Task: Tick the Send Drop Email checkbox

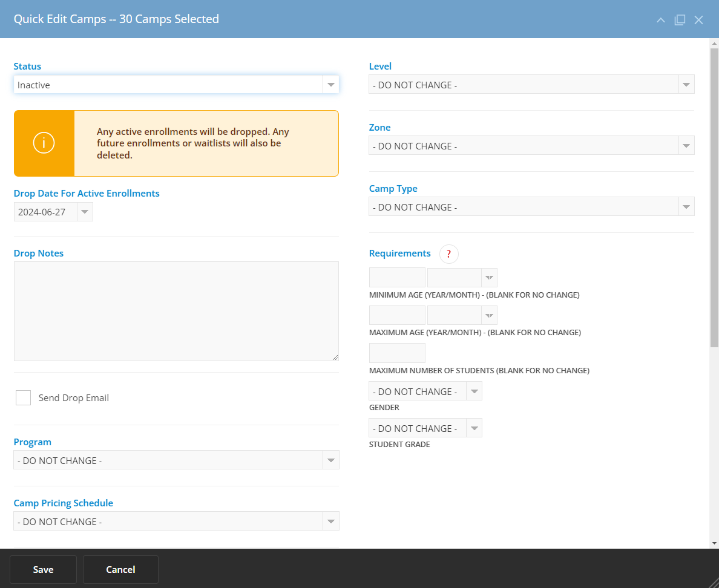Action: [x=24, y=398]
